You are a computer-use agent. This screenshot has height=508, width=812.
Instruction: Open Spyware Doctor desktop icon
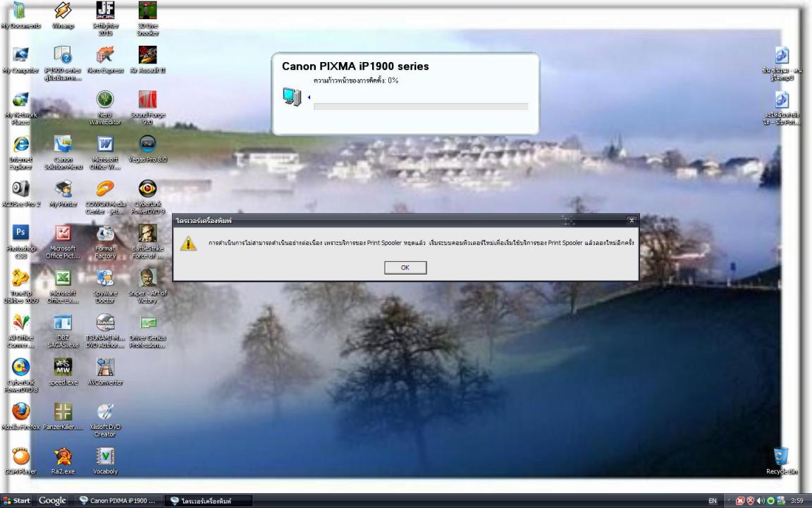coord(105,286)
